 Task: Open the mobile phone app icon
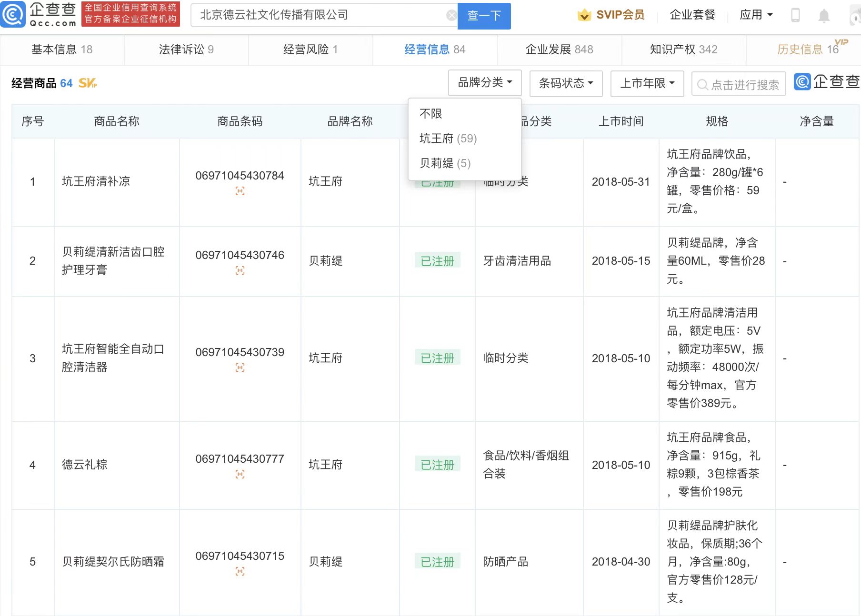click(795, 15)
